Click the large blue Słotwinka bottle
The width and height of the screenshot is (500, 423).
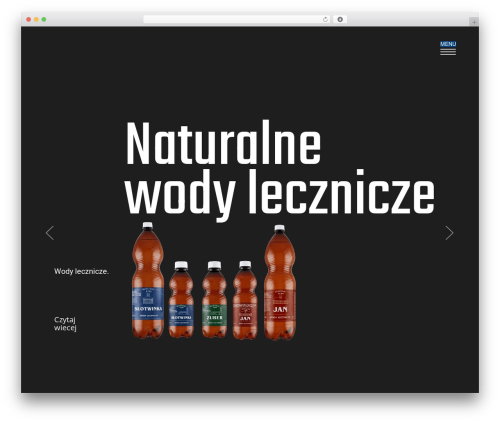click(x=148, y=280)
